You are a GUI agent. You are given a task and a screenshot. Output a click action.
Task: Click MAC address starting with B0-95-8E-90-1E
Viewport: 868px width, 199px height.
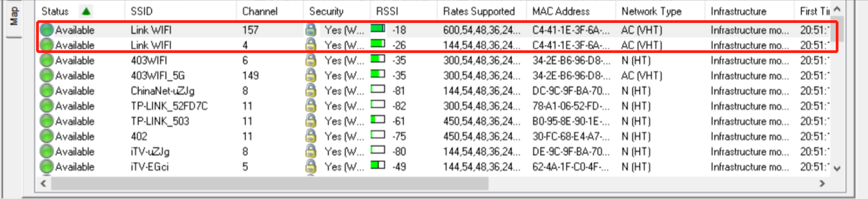pyautogui.click(x=571, y=121)
